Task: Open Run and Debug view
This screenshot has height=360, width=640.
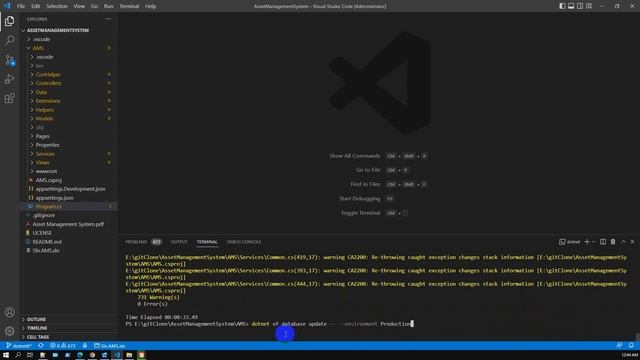Action: coord(9,79)
